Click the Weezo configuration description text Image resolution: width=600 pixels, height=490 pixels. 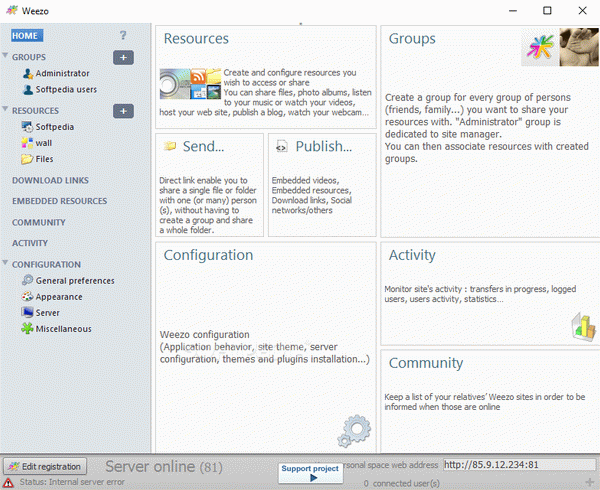click(x=265, y=347)
